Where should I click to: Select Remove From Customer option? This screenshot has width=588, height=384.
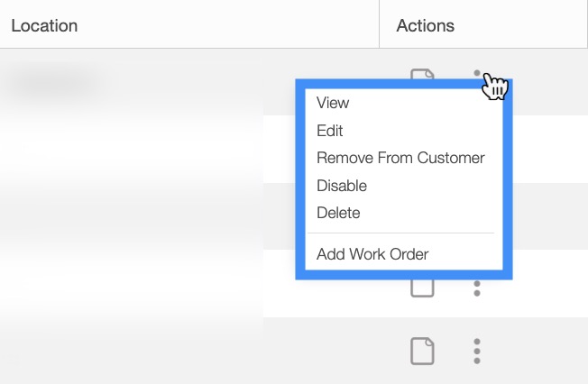[x=400, y=158]
